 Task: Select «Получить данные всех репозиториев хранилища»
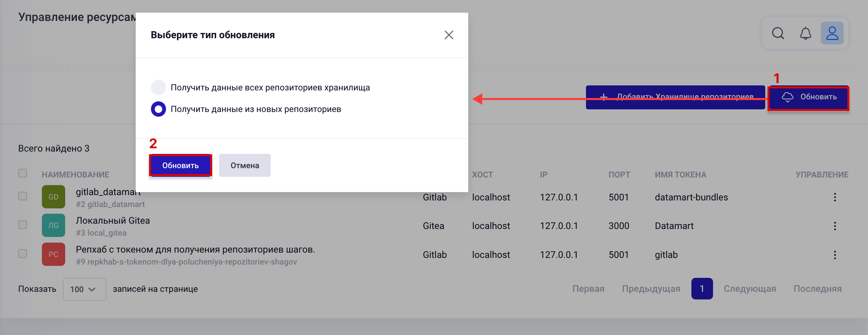(158, 87)
